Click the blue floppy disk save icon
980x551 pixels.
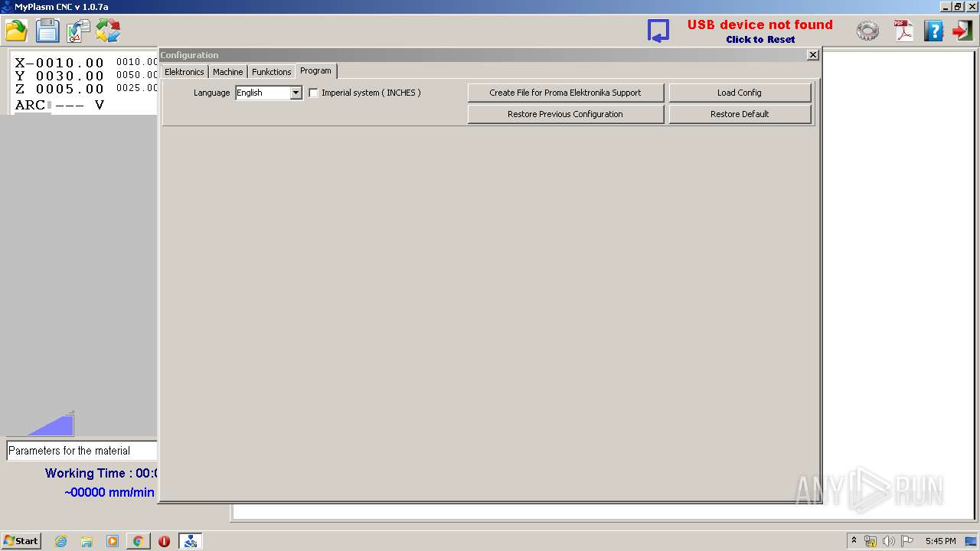(x=47, y=31)
